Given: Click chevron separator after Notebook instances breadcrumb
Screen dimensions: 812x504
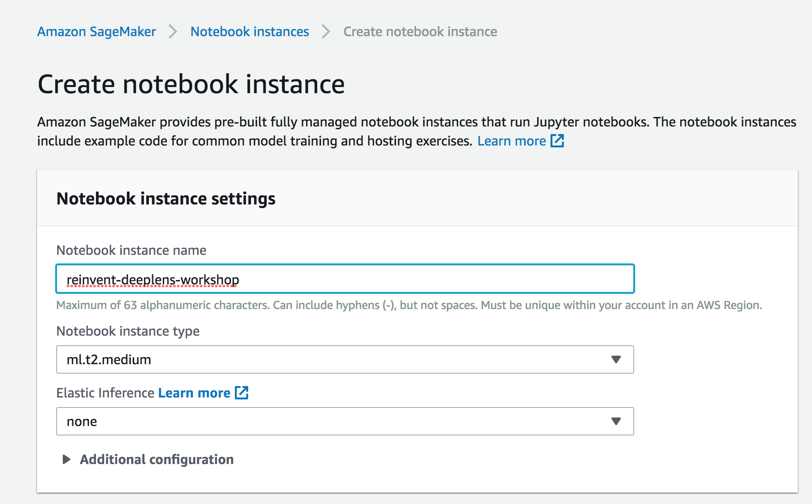Looking at the screenshot, I should [326, 32].
